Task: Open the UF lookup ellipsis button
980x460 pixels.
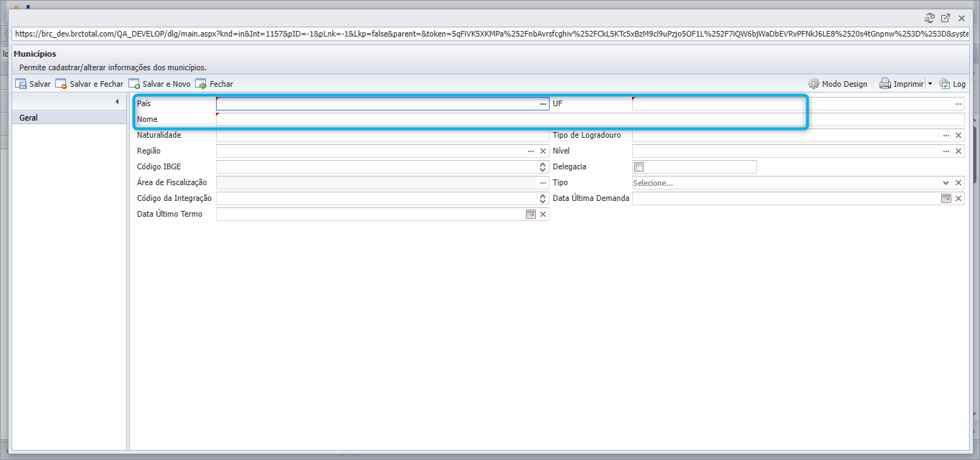Action: [x=958, y=104]
